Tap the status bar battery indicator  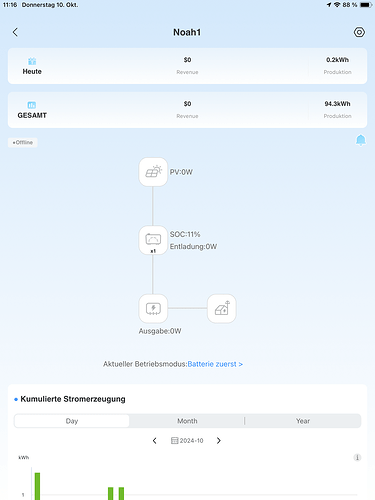point(366,5)
